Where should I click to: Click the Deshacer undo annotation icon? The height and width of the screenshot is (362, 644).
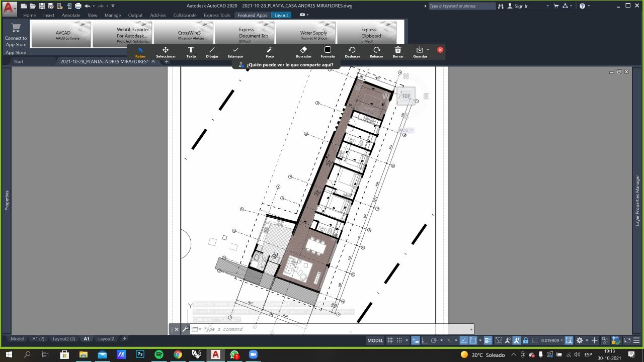point(352,50)
